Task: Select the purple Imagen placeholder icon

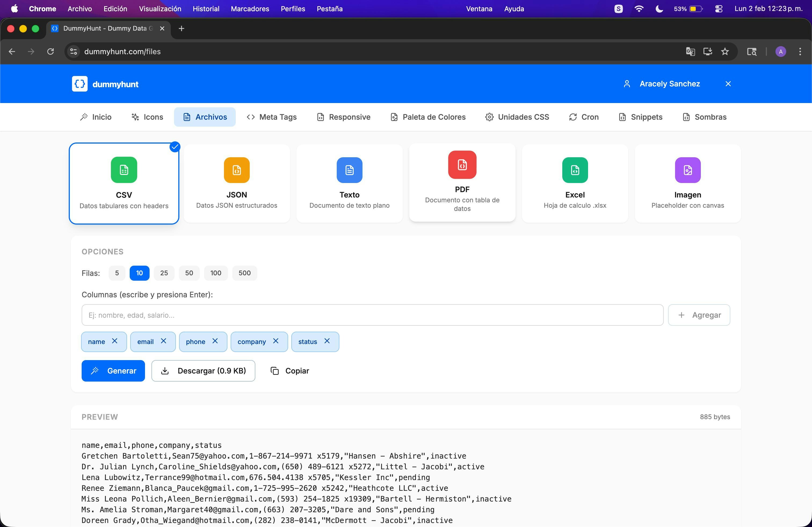Action: point(687,170)
